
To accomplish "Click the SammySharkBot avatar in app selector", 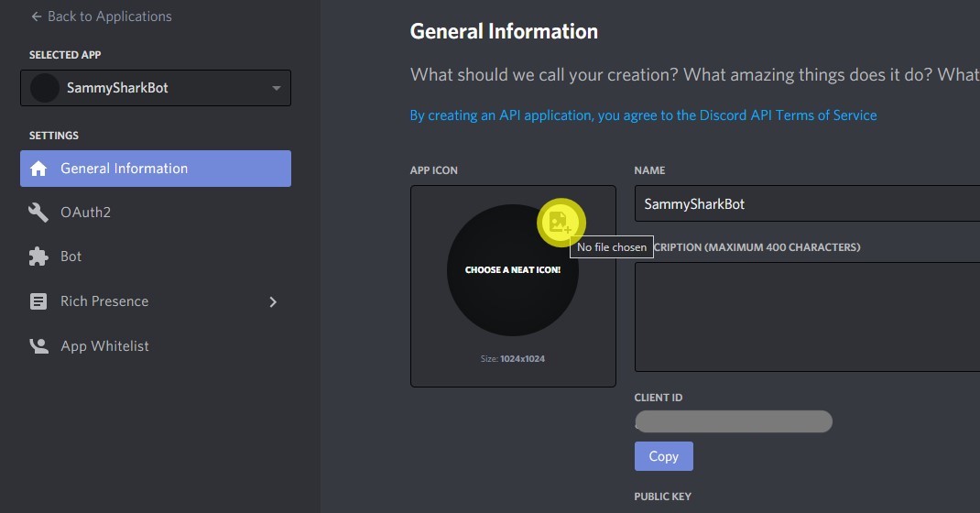I will (x=45, y=88).
